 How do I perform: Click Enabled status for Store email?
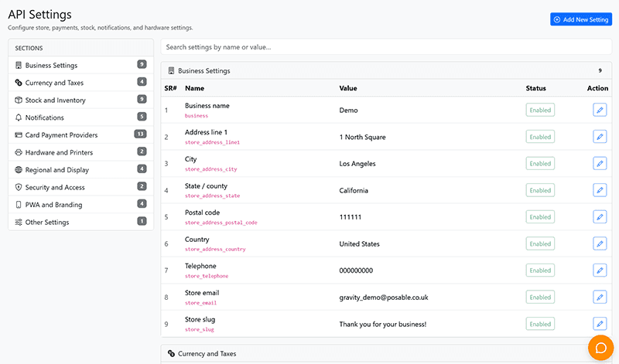[540, 297]
